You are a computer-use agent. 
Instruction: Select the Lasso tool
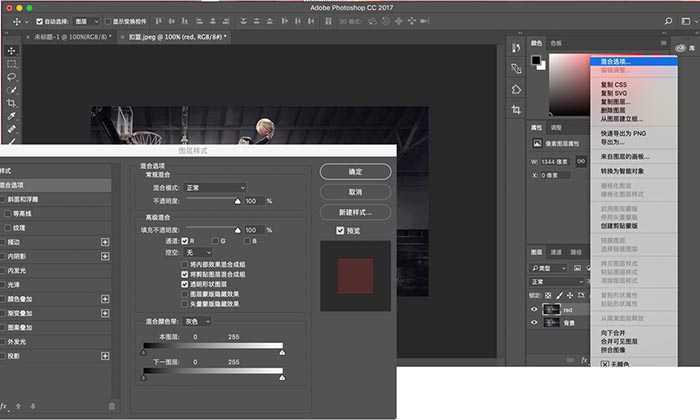(12, 77)
